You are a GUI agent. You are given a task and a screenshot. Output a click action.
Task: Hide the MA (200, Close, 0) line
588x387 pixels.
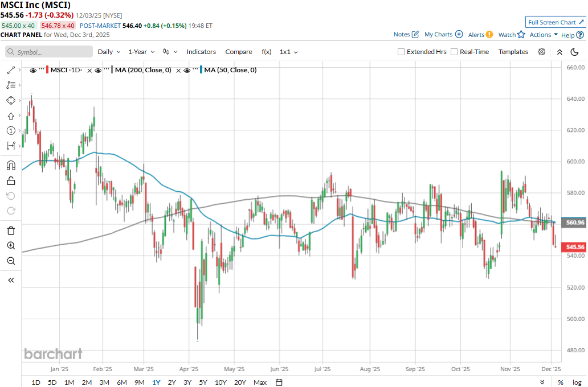click(99, 70)
